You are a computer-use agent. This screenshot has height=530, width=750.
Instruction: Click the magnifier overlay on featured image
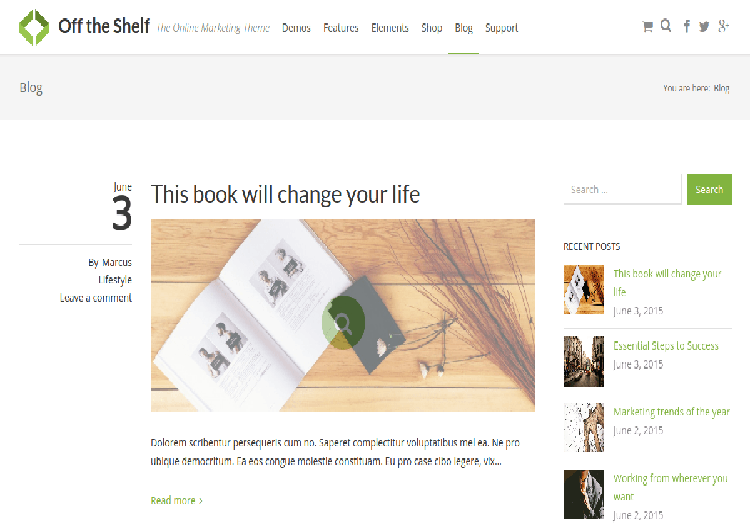343,322
